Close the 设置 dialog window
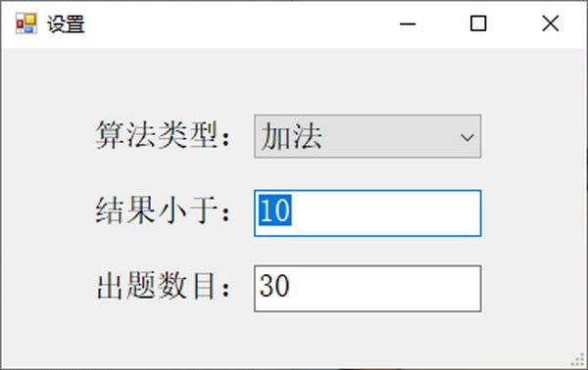The height and width of the screenshot is (370, 588). click(x=550, y=23)
